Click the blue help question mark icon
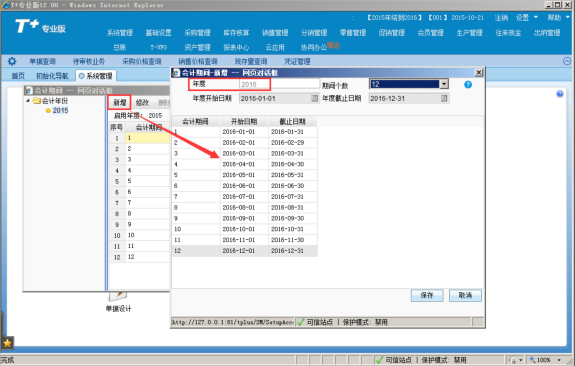The height and width of the screenshot is (366, 575). pos(468,85)
